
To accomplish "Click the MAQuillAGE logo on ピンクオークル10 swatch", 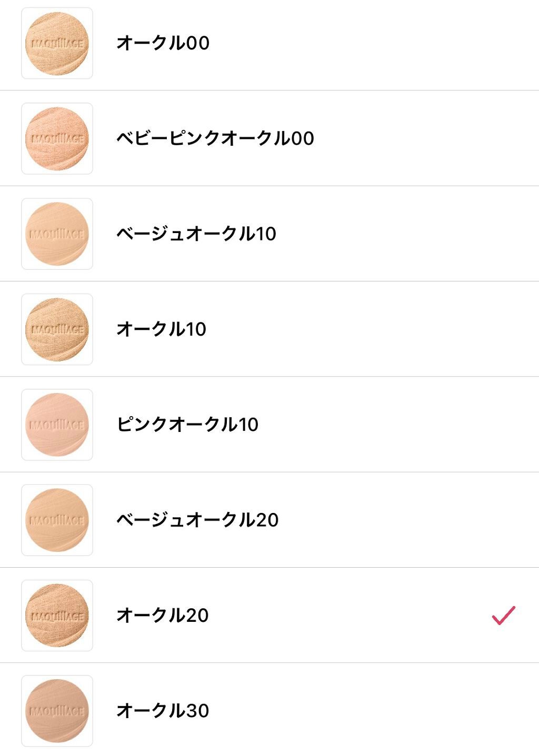I will (57, 425).
